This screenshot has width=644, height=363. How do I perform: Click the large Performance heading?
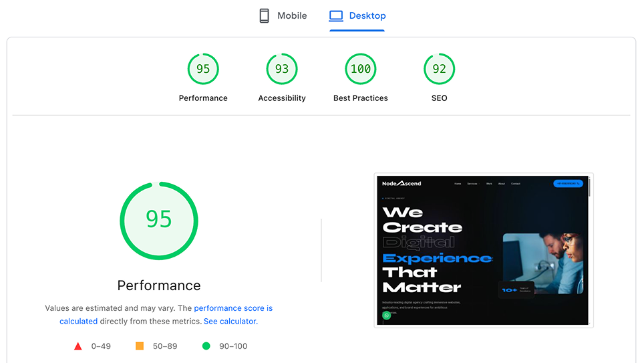[159, 285]
